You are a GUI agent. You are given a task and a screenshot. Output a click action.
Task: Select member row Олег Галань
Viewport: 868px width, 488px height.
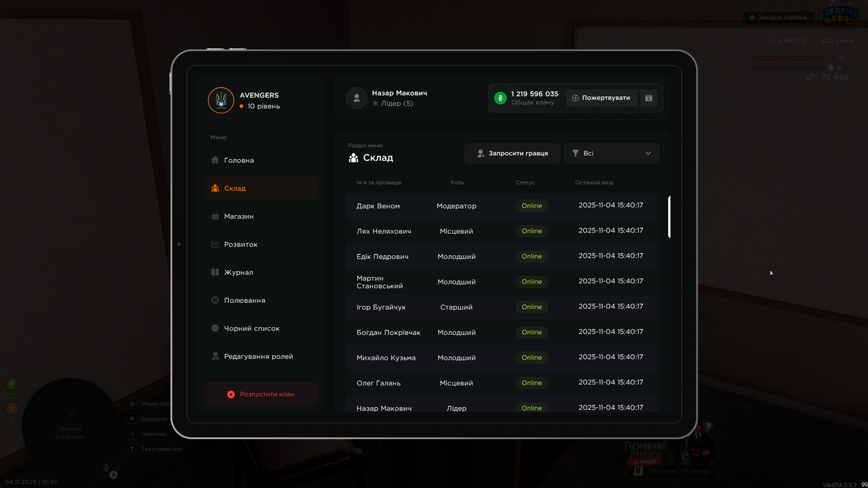pyautogui.click(x=502, y=383)
